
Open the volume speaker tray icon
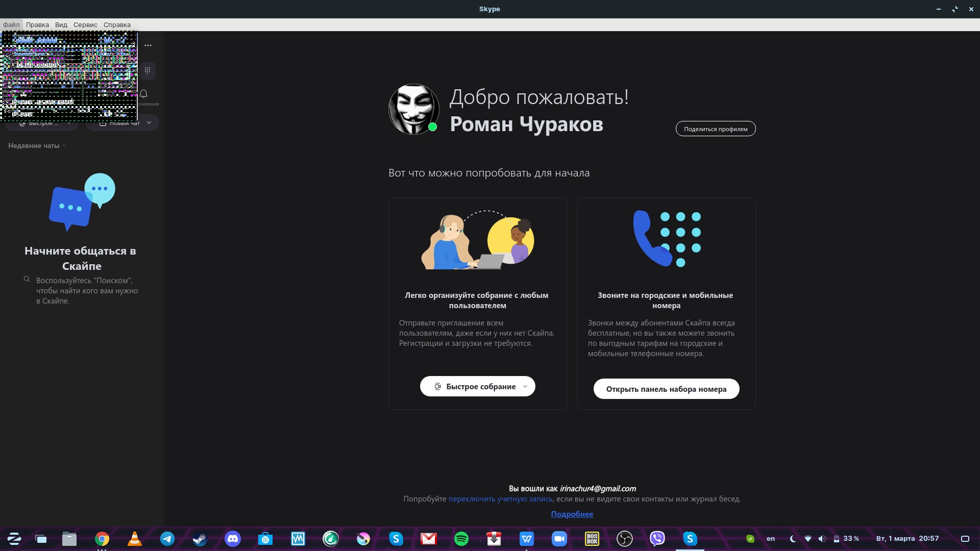[822, 539]
